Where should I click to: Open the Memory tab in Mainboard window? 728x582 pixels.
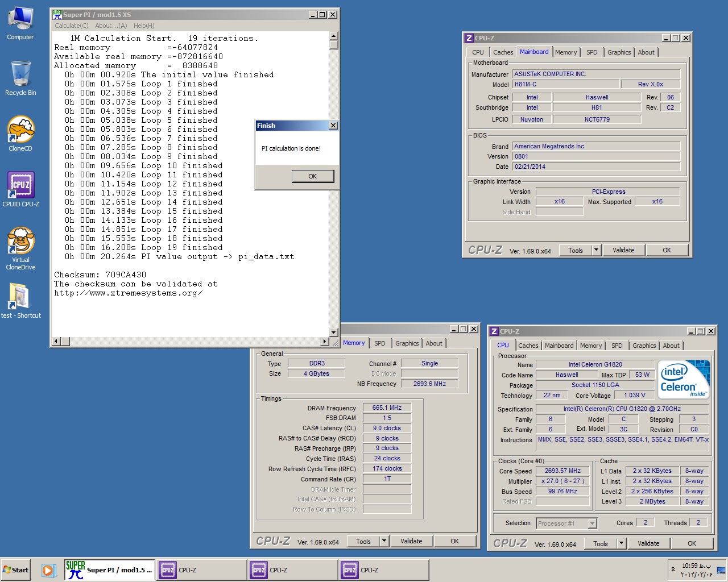566,52
